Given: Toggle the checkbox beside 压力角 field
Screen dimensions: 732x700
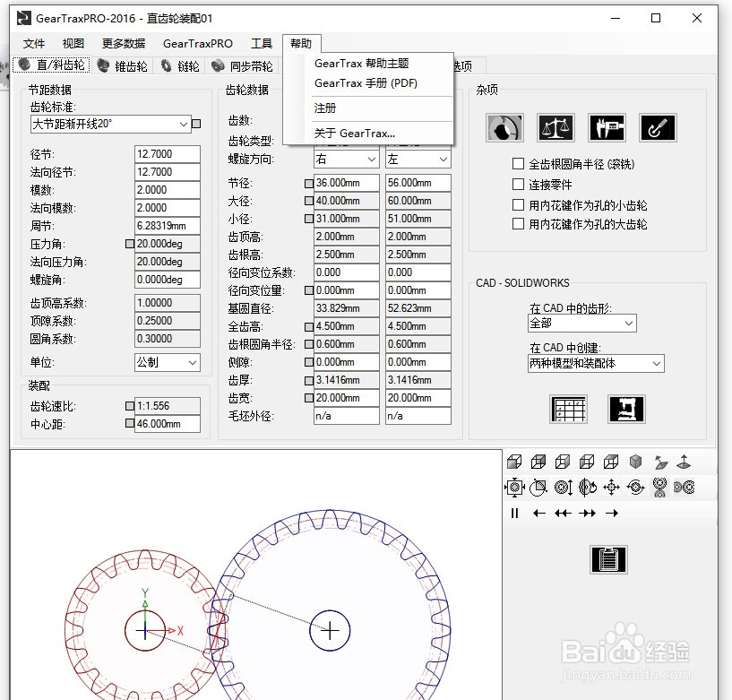Looking at the screenshot, I should pos(130,244).
